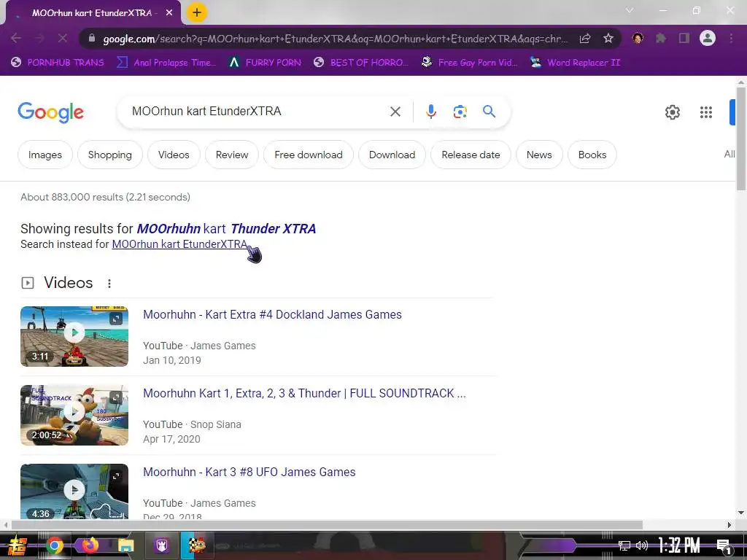
Task: Bookmark this page with the star
Action: pyautogui.click(x=608, y=39)
